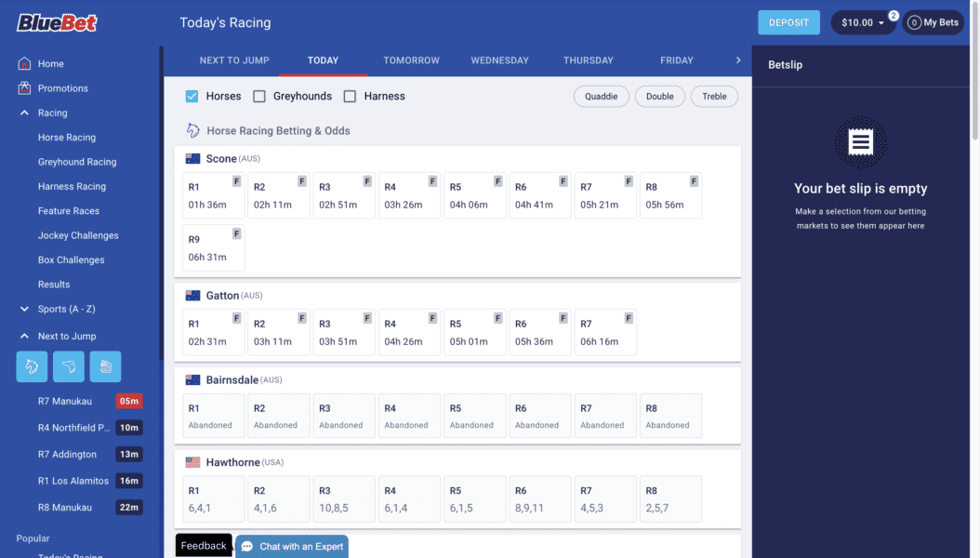Select the greyhound filter under Next to Jump
The image size is (980, 558).
(69, 366)
